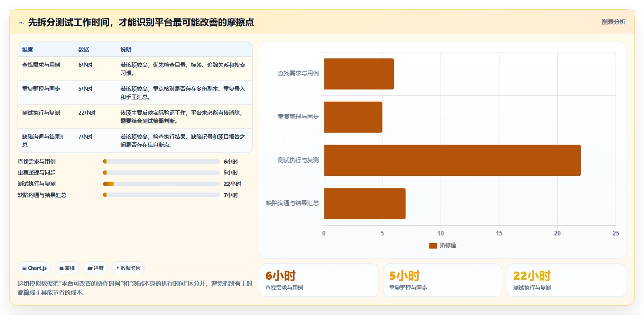Click the x-axis tick 20
The height and width of the screenshot is (315, 644).
click(557, 233)
